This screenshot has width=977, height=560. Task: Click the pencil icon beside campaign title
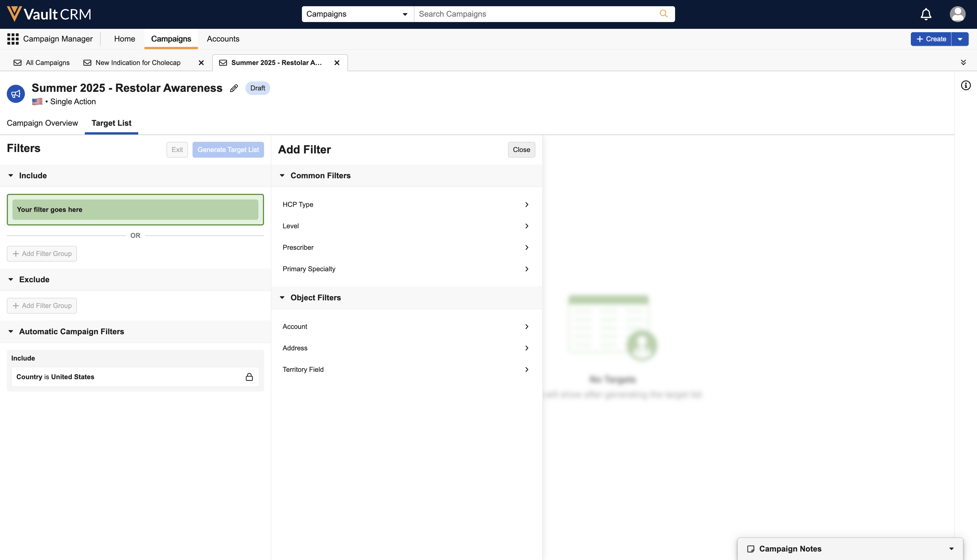pos(234,88)
